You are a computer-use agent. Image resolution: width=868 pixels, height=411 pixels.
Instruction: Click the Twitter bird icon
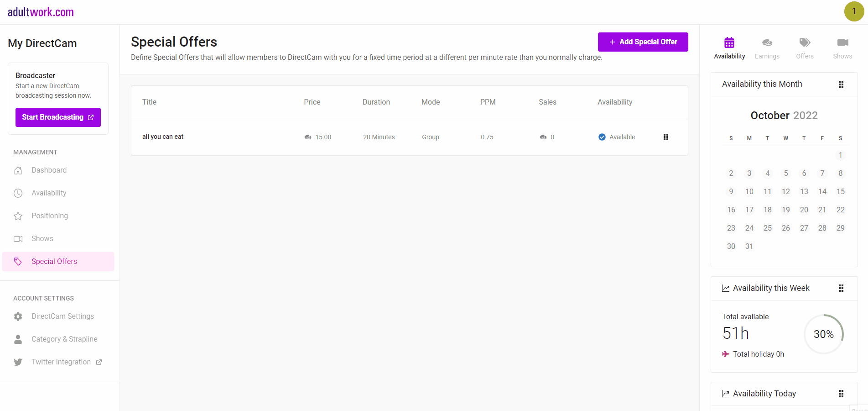[18, 362]
